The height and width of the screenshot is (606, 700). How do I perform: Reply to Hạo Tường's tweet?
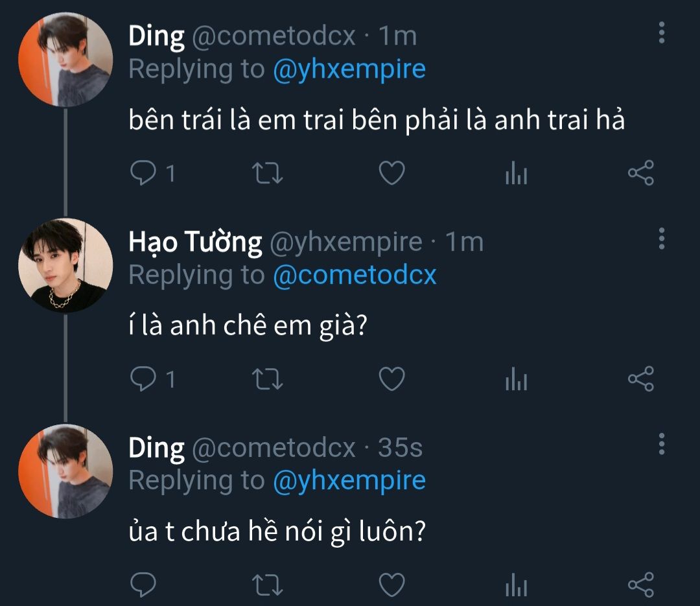point(141,379)
